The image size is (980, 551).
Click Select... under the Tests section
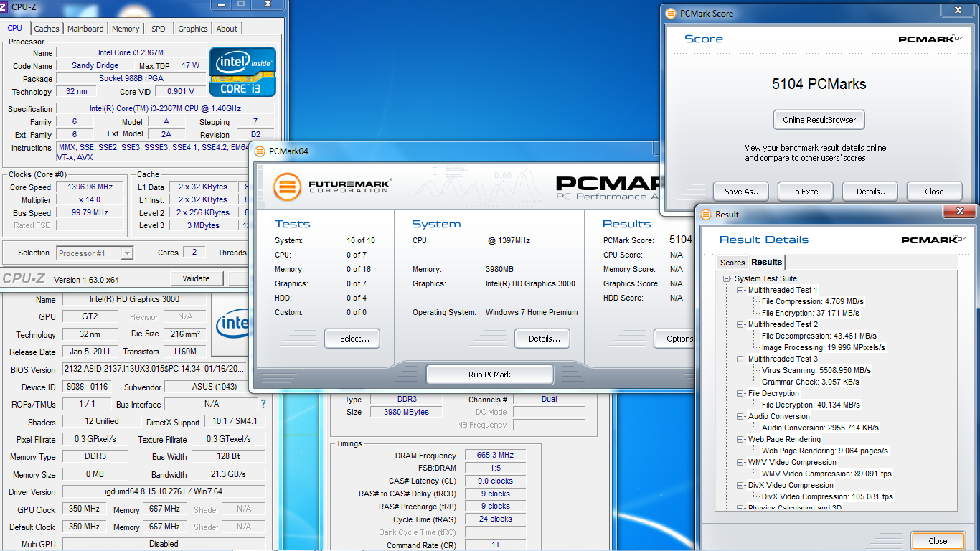click(352, 339)
